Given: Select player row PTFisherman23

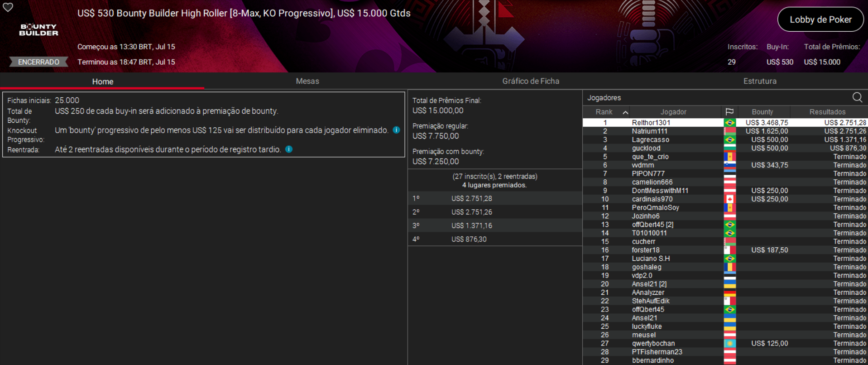Looking at the screenshot, I should [x=725, y=352].
